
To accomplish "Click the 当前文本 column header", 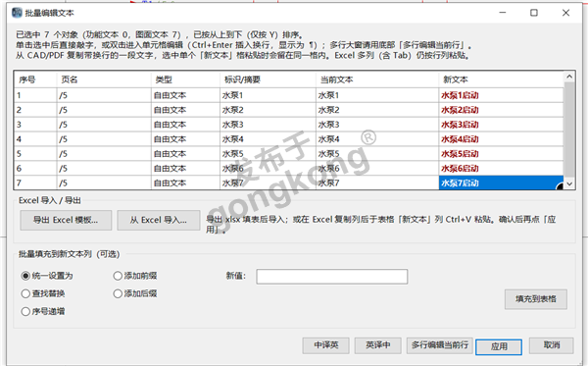I will [x=377, y=79].
